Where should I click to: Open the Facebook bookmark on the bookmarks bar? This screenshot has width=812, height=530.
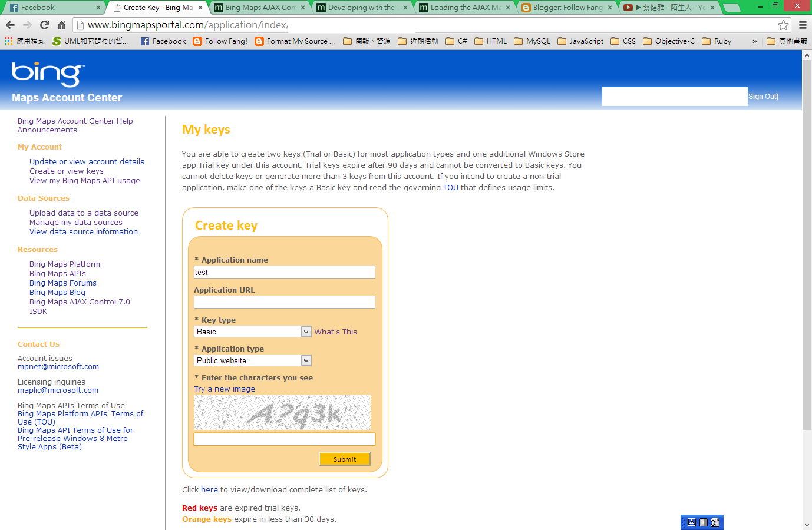click(x=163, y=41)
